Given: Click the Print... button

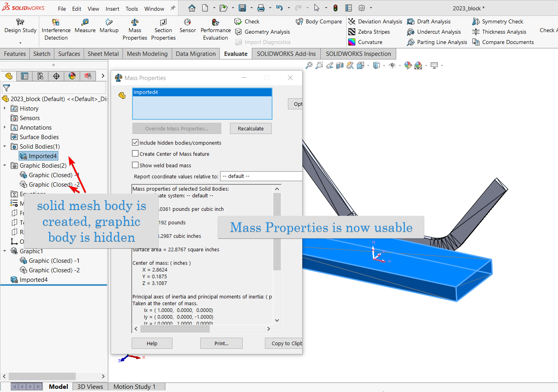Looking at the screenshot, I should pos(221,343).
